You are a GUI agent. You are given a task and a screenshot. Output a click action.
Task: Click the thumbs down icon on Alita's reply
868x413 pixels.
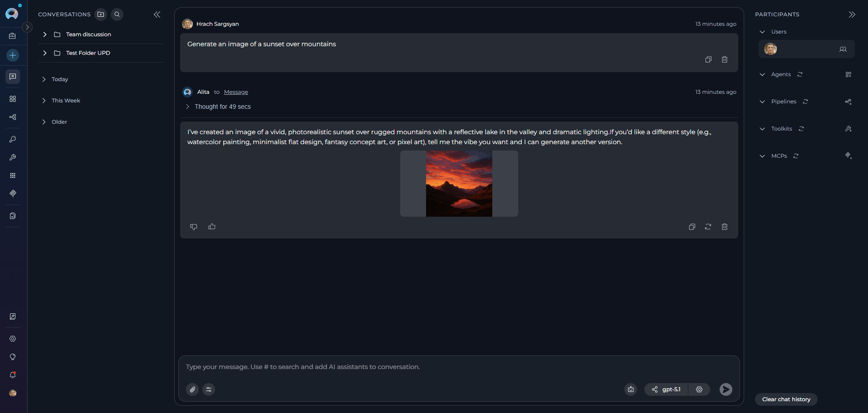(194, 227)
